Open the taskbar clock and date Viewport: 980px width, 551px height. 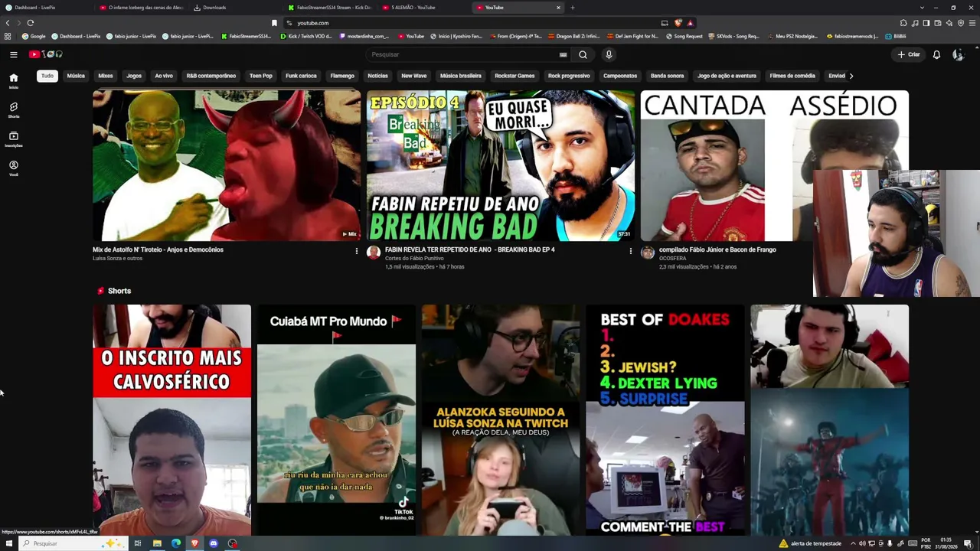click(946, 543)
